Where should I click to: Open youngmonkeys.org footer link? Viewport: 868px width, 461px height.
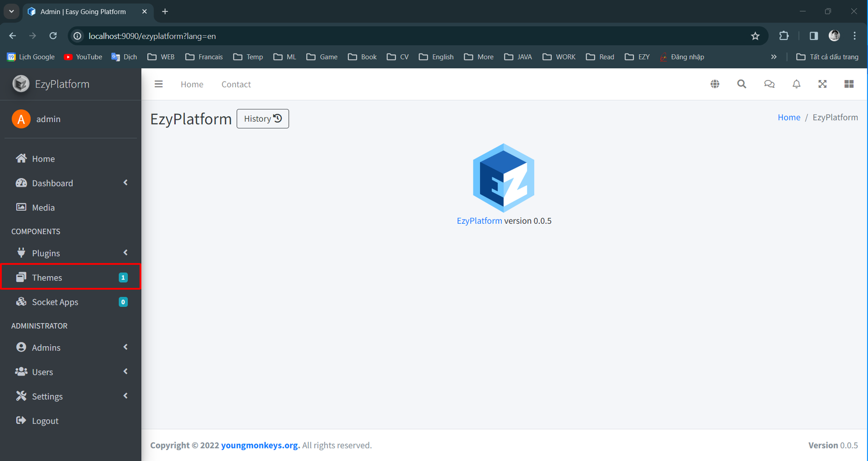[260, 445]
